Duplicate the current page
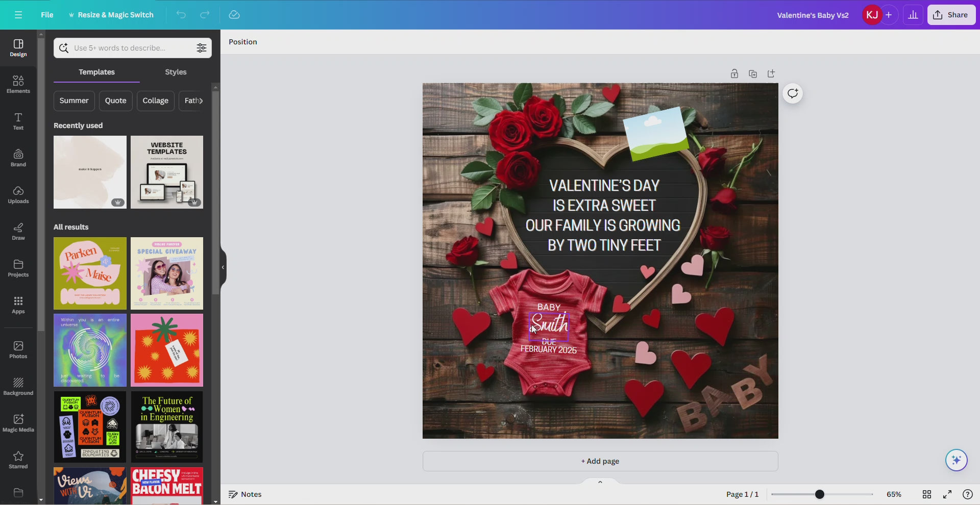 [752, 73]
